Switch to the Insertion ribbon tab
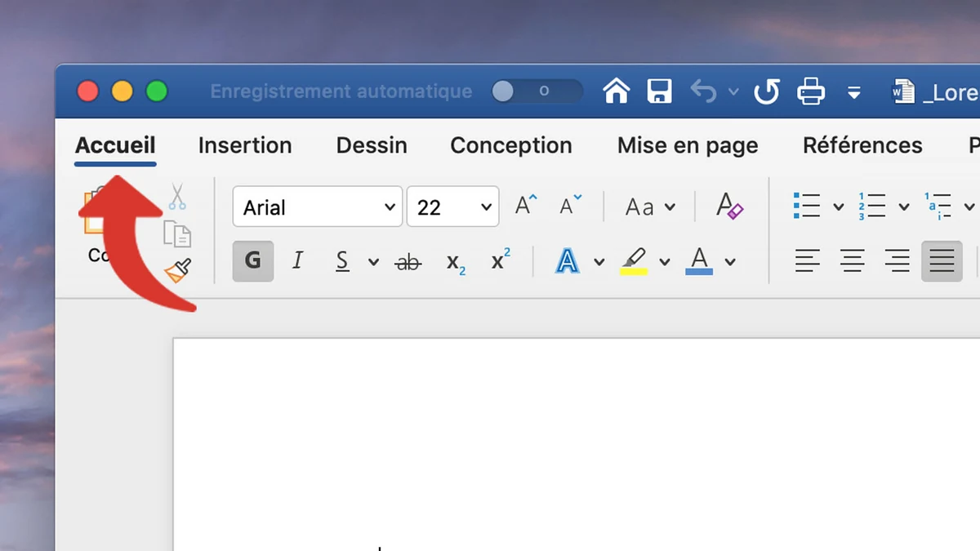Viewport: 980px width, 551px height. click(x=244, y=145)
